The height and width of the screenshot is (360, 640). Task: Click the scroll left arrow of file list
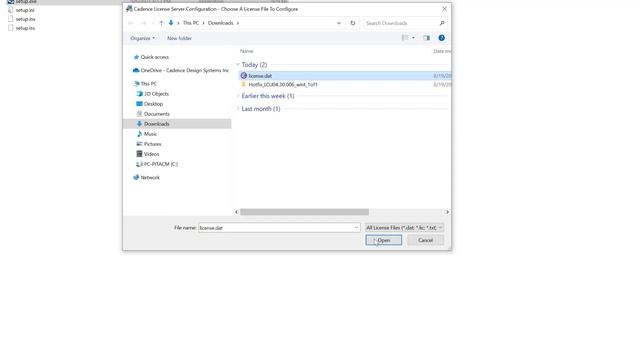236,212
